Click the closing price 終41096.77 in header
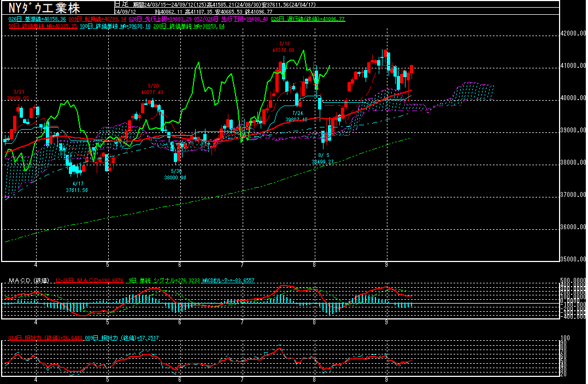Viewport: 588px width, 384px height. pyautogui.click(x=258, y=11)
